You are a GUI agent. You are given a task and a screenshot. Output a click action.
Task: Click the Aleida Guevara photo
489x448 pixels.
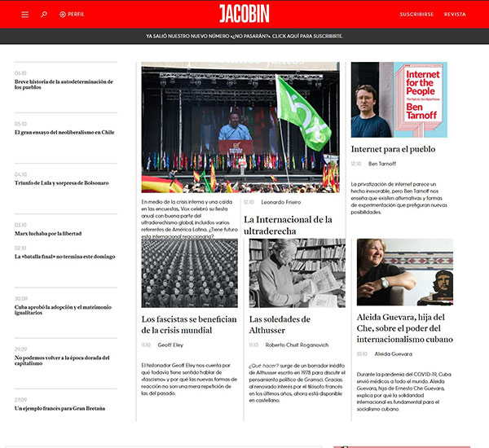(405, 272)
